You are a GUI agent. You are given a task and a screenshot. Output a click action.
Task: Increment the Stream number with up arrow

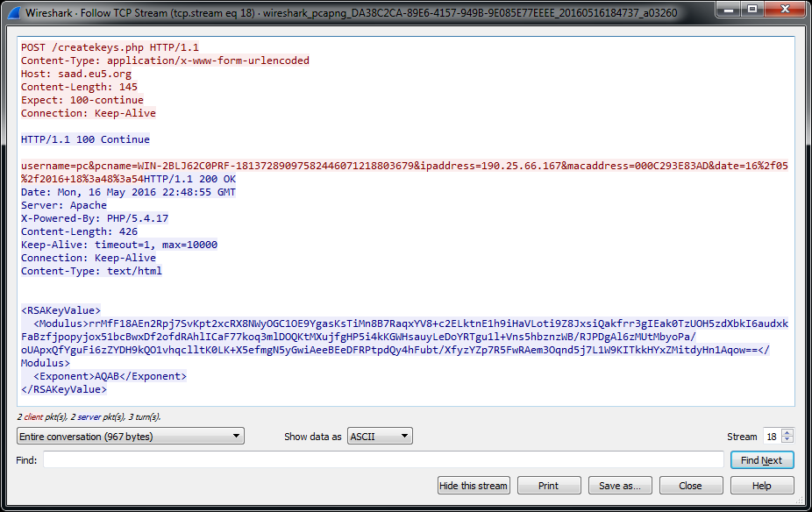point(787,433)
